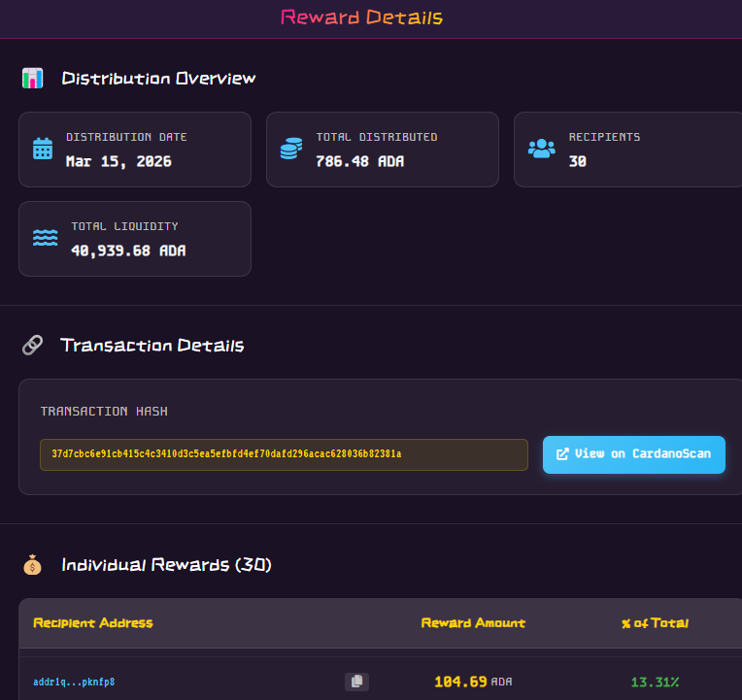Click the 786.48 ADA total distributed value
Viewport: 742px width, 700px height.
(x=360, y=162)
